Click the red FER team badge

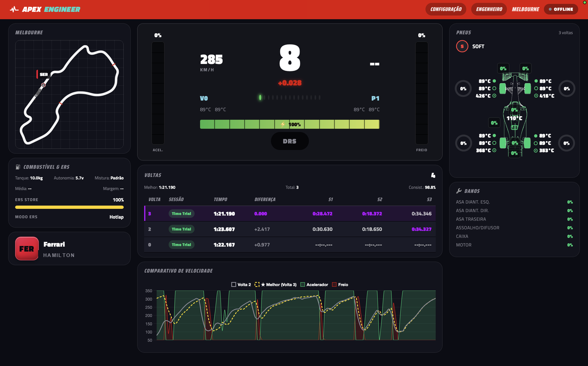pos(27,248)
